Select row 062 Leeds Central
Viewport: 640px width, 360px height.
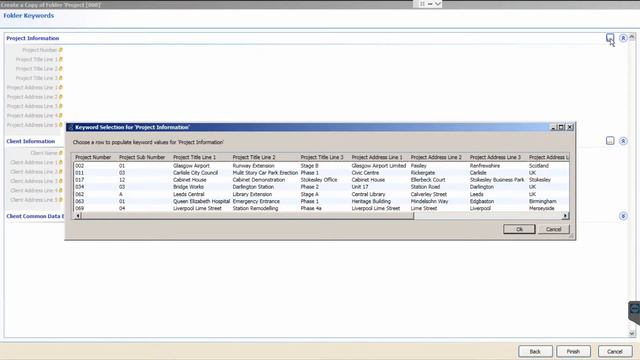[321, 194]
